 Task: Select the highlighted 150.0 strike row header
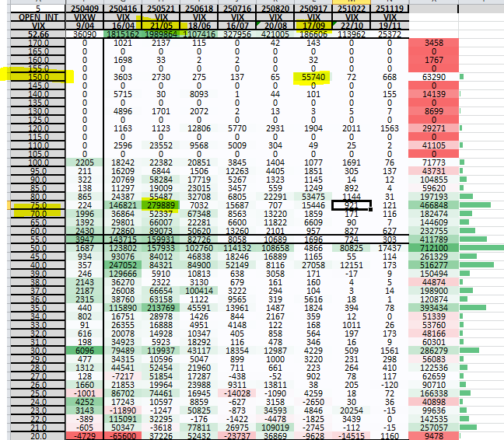[38, 77]
